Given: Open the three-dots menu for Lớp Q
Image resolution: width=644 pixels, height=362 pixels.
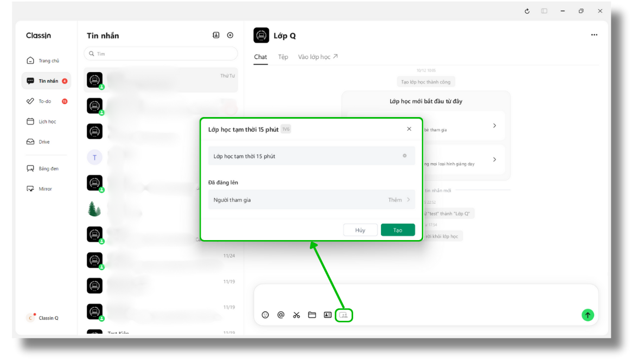Looking at the screenshot, I should coord(594,35).
